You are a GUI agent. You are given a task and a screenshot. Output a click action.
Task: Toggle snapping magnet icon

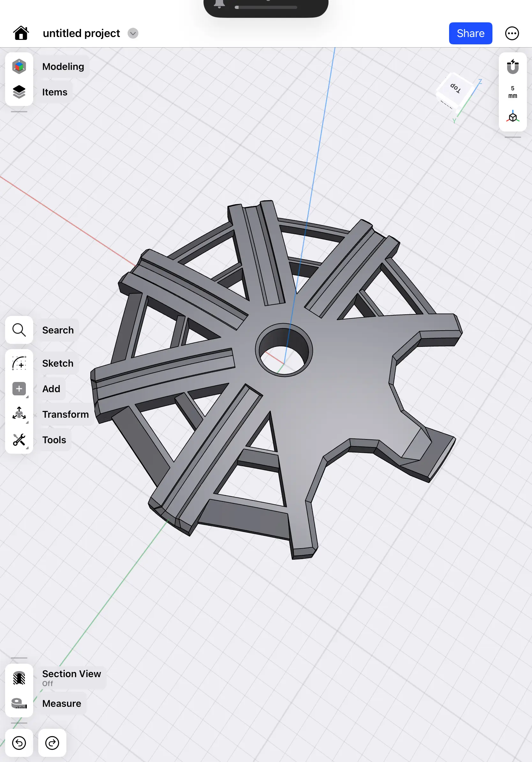coord(513,67)
